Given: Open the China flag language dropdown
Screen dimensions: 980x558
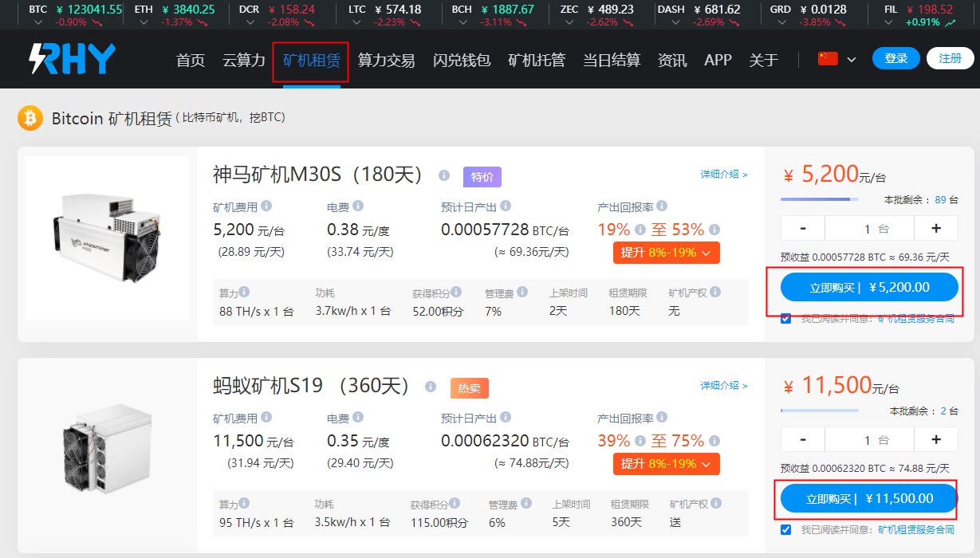Looking at the screenshot, I should coord(837,59).
